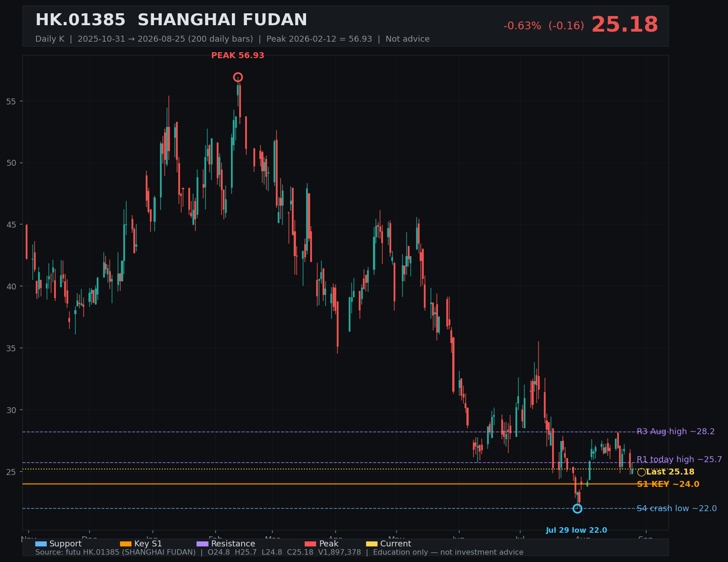Click the 'Jul 29 low 22.0' annotation
The width and height of the screenshot is (728, 562).
coord(576,530)
